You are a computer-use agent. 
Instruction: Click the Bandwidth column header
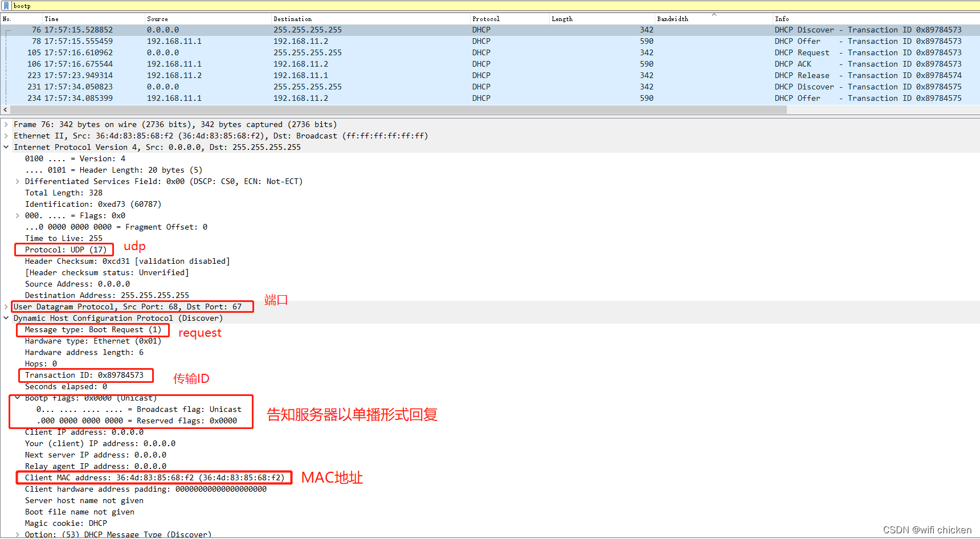(714, 19)
